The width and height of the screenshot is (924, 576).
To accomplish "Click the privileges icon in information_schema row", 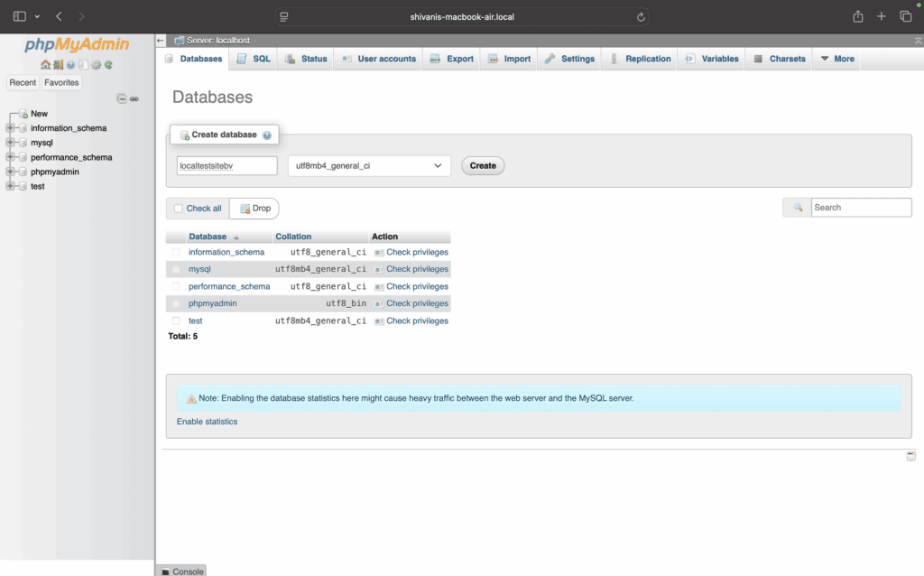I will (379, 252).
